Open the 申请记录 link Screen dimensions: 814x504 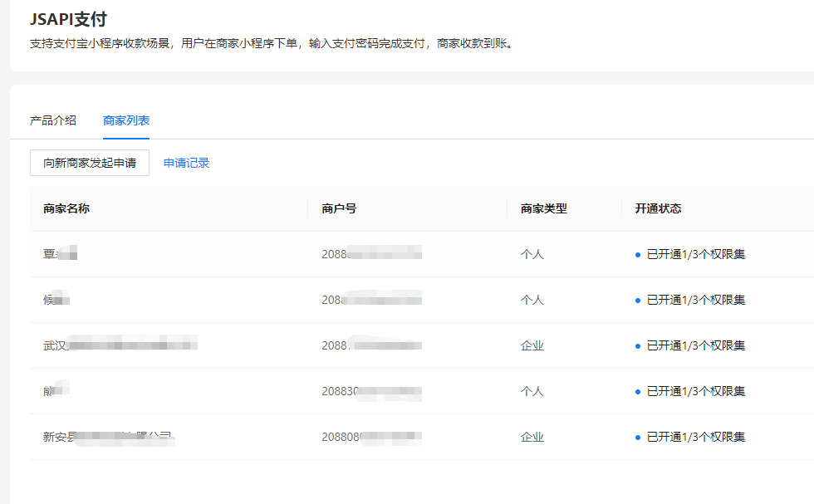pyautogui.click(x=187, y=163)
